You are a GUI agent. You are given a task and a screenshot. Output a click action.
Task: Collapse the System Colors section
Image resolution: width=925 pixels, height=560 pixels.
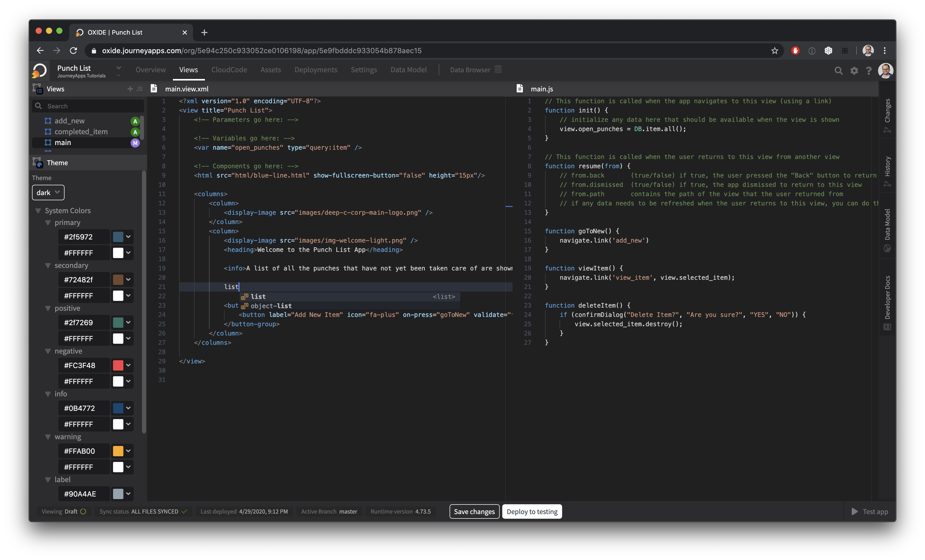(38, 211)
